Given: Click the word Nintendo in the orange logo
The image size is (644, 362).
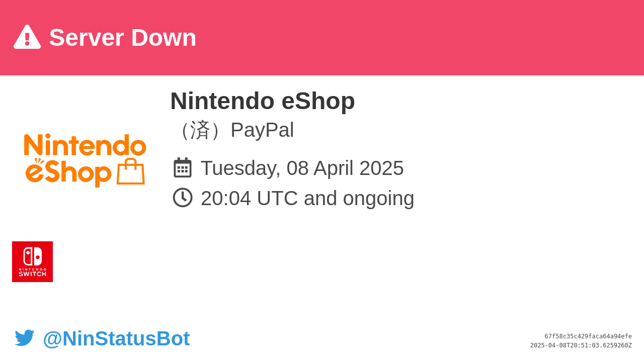Looking at the screenshot, I should click(x=85, y=145).
